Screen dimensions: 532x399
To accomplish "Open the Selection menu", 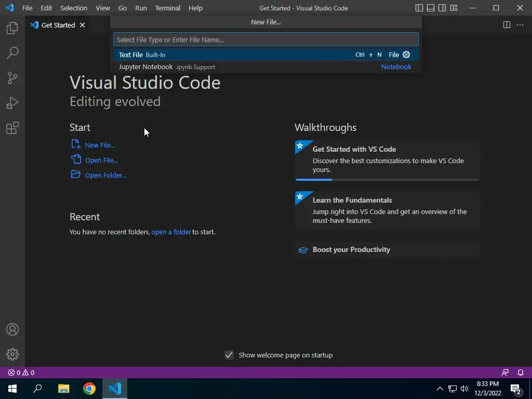I will (x=74, y=8).
